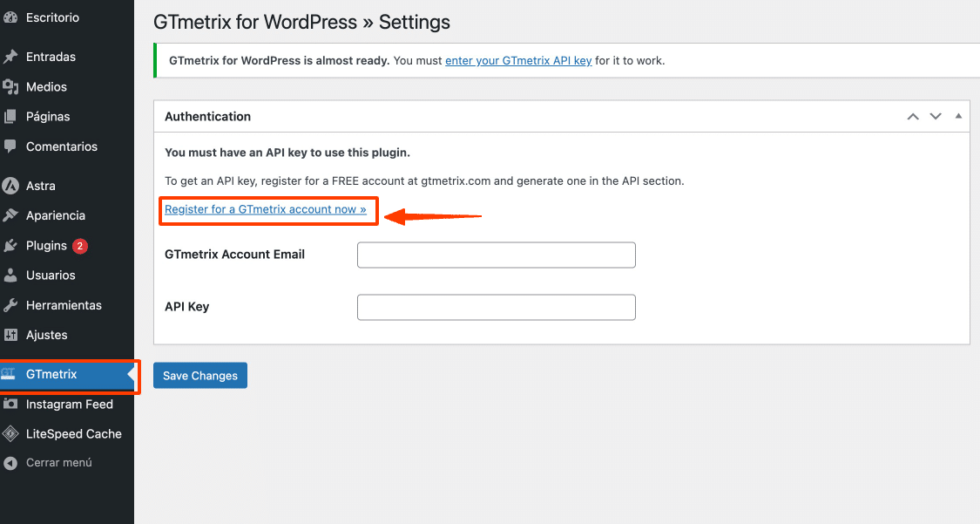Click the Instagram Feed camera icon

point(10,405)
